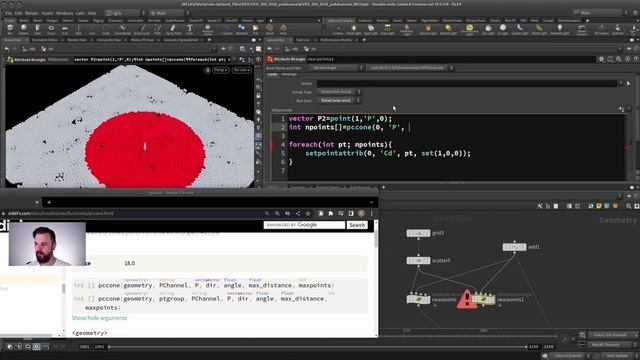Select the Box shelf tool

tap(10, 29)
